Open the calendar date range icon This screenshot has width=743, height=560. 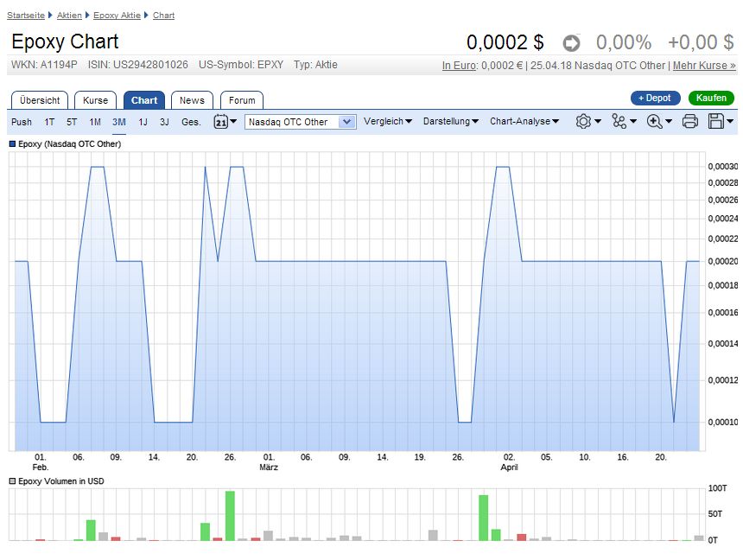pos(221,121)
